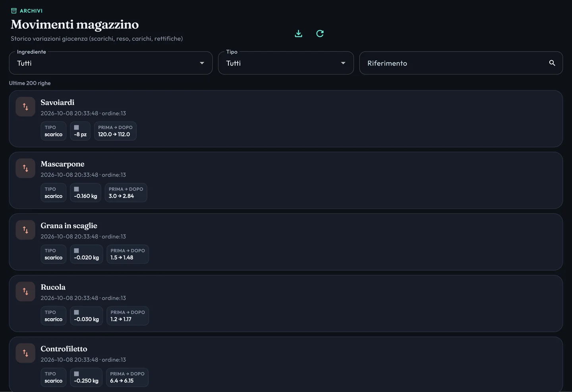572x392 pixels.
Task: Select the Grana in scaglie title
Action: click(69, 226)
